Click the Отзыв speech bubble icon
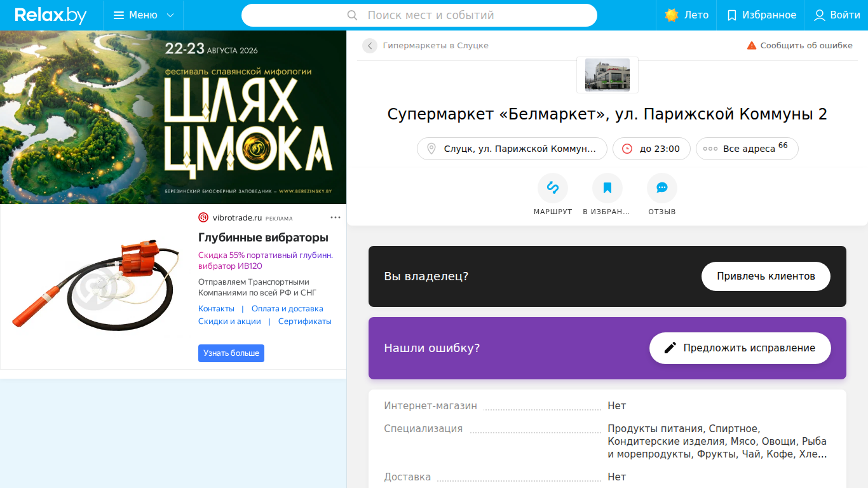 click(662, 188)
